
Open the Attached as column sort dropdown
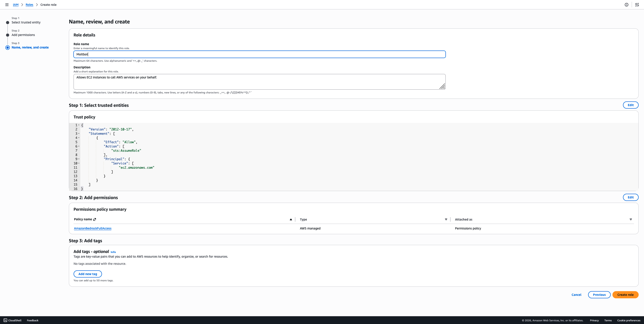click(x=631, y=219)
